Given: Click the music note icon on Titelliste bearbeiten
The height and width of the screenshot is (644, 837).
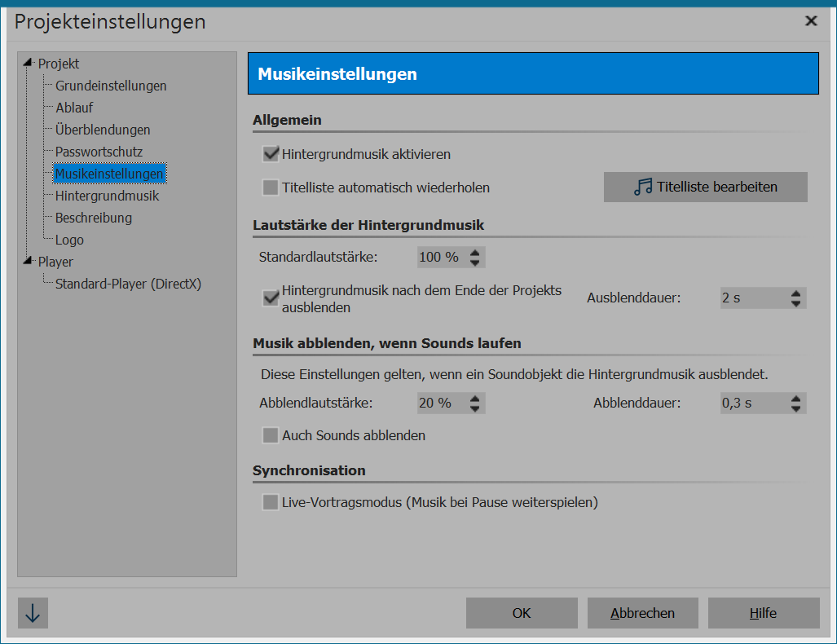Looking at the screenshot, I should [641, 187].
